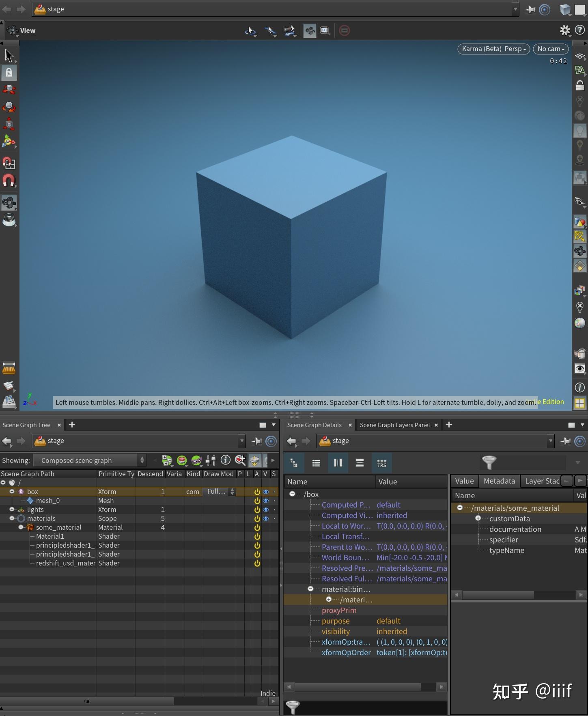
Task: Open the viewport display options gear
Action: (x=565, y=30)
